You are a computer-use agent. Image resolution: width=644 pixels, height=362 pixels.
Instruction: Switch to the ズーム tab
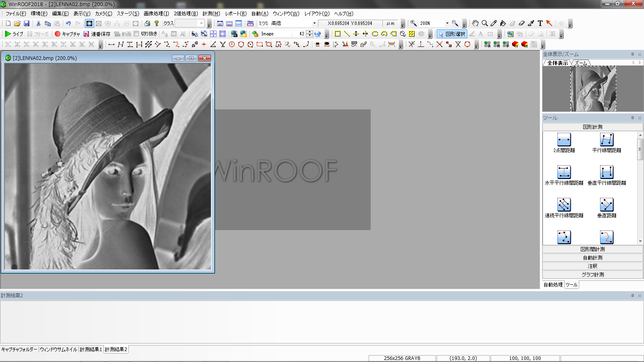581,63
